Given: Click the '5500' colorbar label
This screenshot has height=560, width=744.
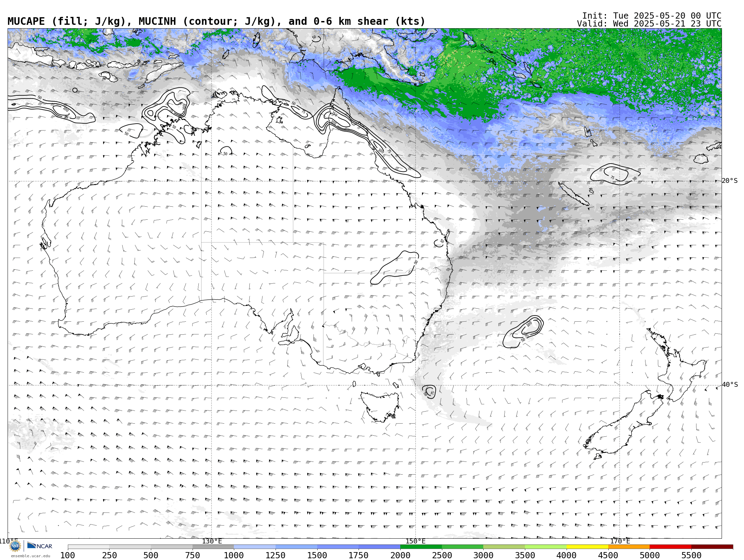Looking at the screenshot, I should point(691,556).
